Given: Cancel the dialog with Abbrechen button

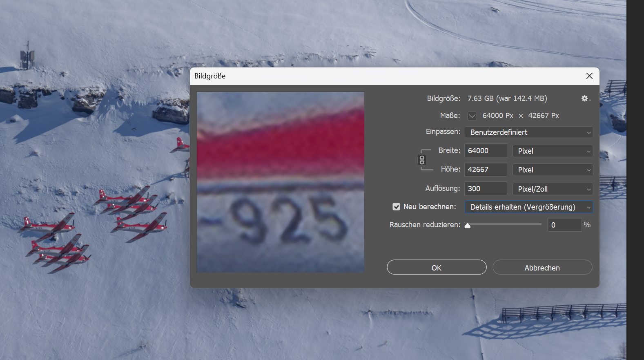Looking at the screenshot, I should pyautogui.click(x=542, y=268).
